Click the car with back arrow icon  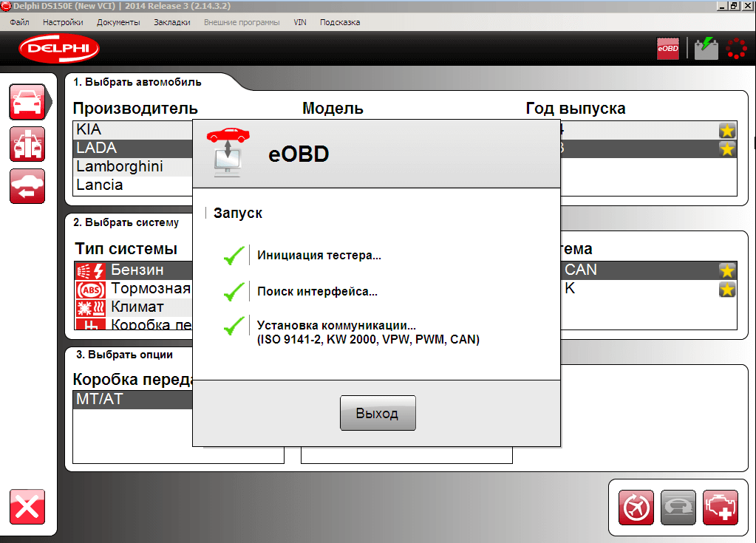[x=27, y=186]
